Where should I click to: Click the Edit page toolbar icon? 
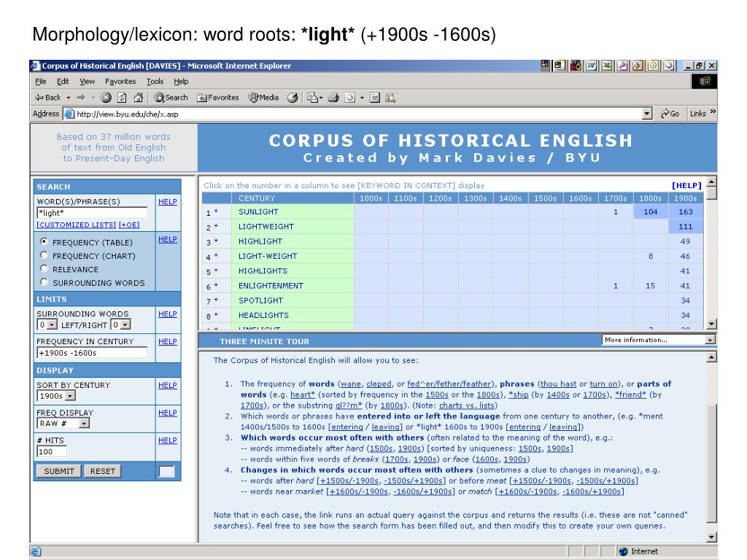tap(349, 98)
